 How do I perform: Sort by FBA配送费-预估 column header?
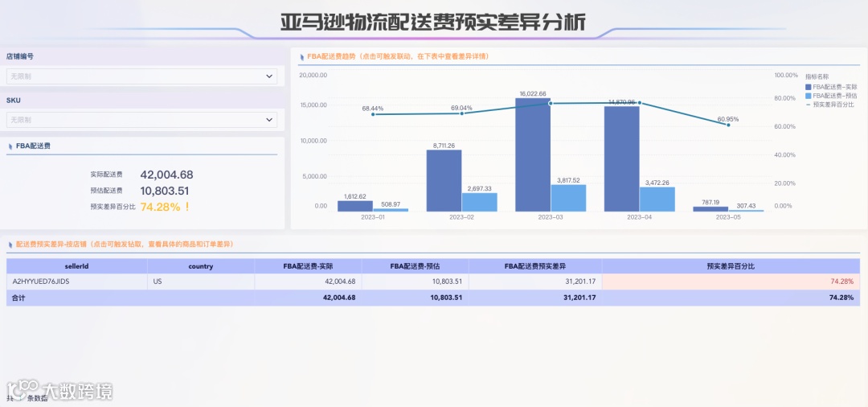click(x=416, y=266)
